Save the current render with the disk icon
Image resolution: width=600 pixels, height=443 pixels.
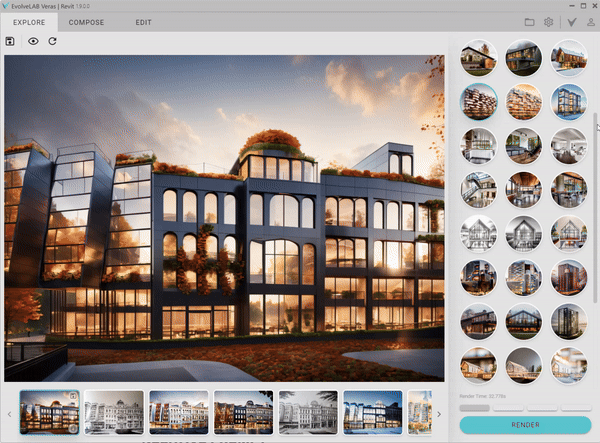[10, 41]
